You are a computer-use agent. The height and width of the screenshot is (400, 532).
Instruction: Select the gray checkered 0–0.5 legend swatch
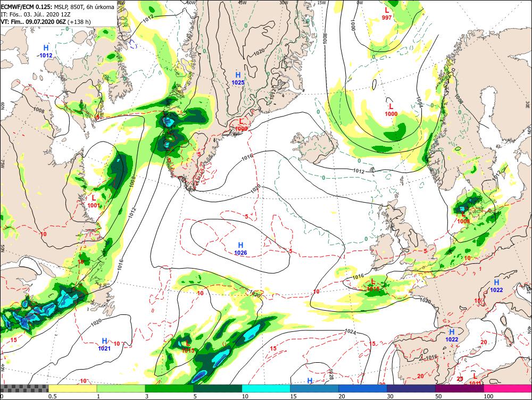click(x=24, y=388)
